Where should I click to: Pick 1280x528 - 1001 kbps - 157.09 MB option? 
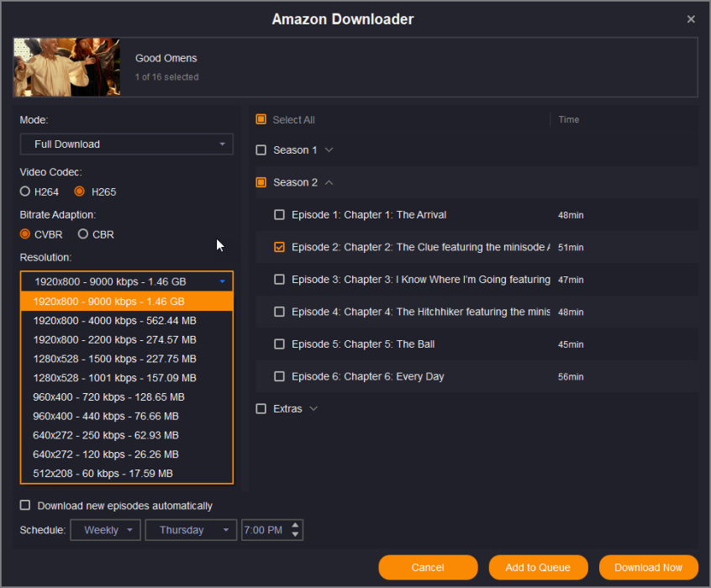127,378
